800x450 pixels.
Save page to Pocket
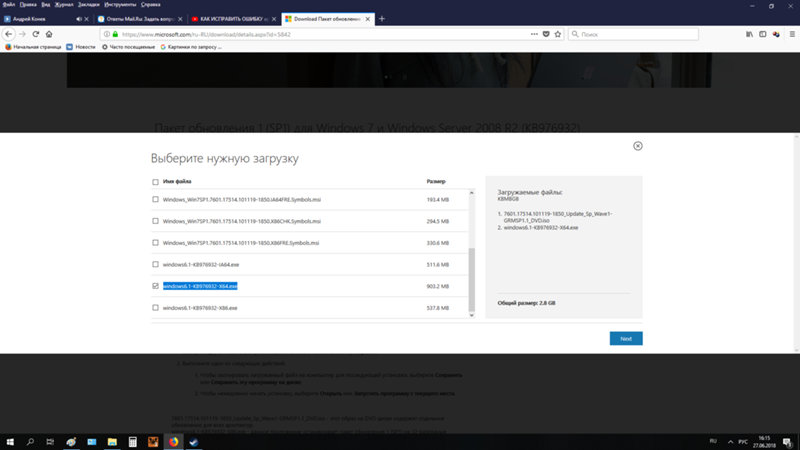546,34
